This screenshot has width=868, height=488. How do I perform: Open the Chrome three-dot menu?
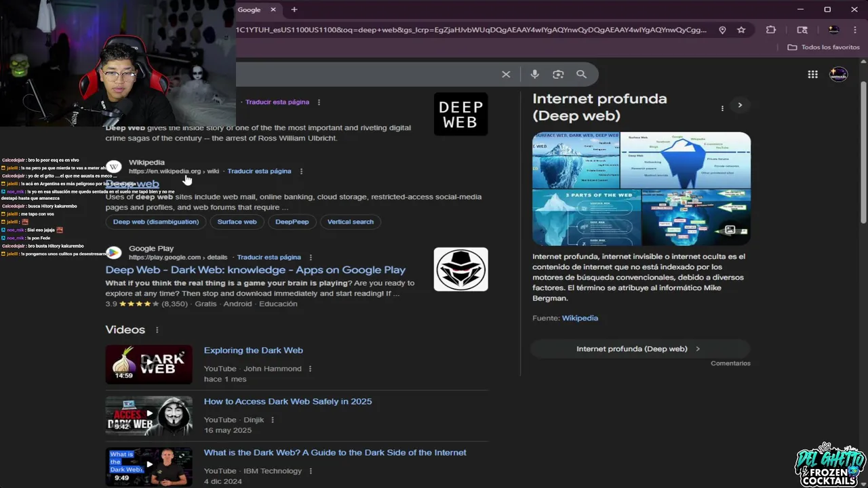[x=854, y=30]
